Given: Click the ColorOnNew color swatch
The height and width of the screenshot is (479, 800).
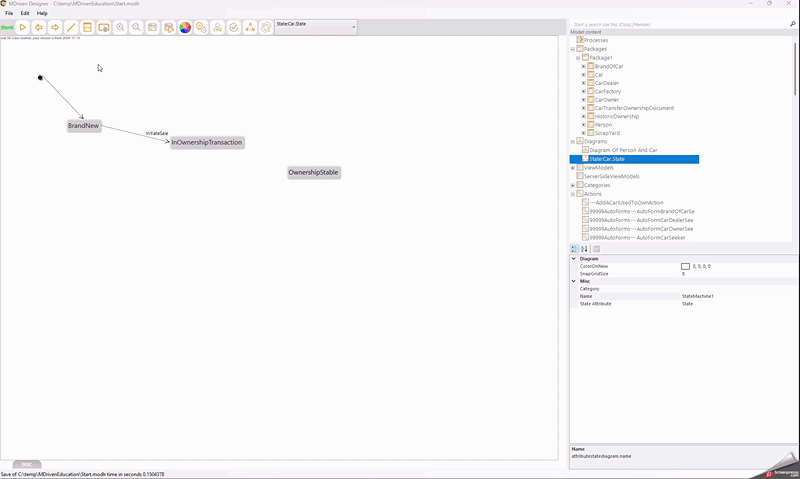Looking at the screenshot, I should click(685, 267).
